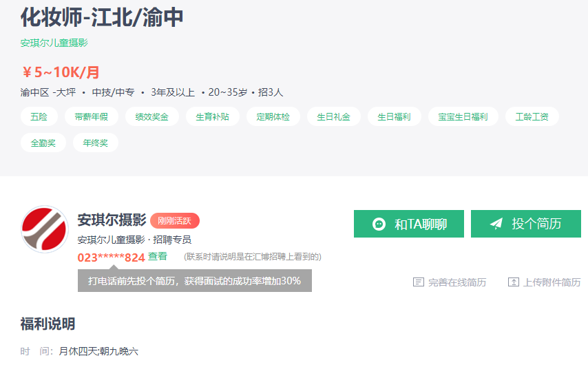
Task: Click the upload icon beside 上传附件简历
Action: click(x=514, y=282)
